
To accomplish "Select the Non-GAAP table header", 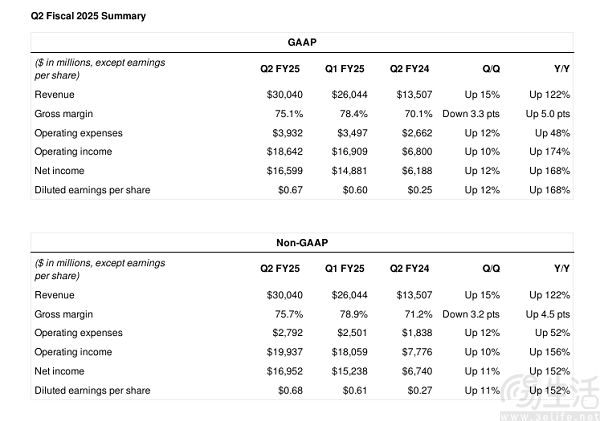I will click(x=302, y=243).
